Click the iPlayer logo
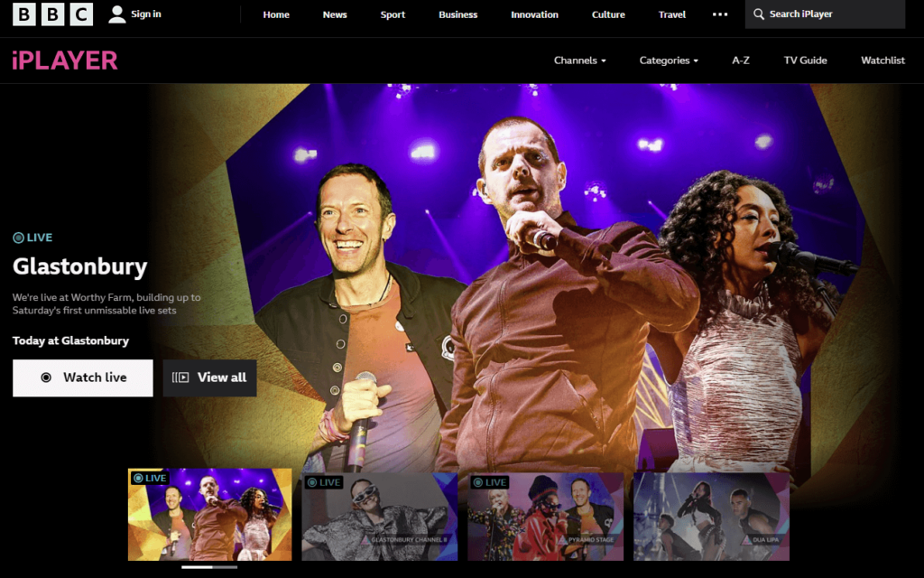 [65, 61]
